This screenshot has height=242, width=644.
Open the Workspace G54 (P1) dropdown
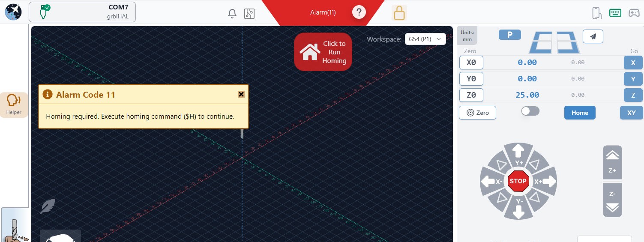pyautogui.click(x=425, y=39)
